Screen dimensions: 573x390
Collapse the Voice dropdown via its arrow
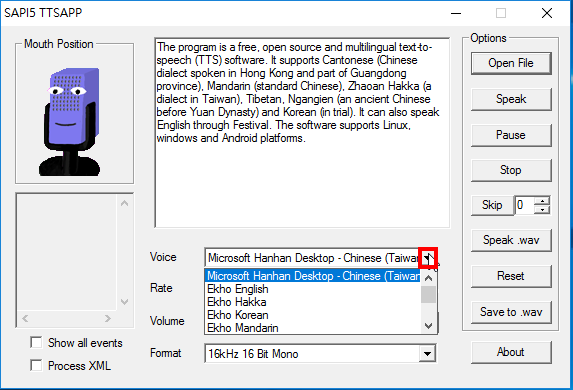tap(428, 258)
